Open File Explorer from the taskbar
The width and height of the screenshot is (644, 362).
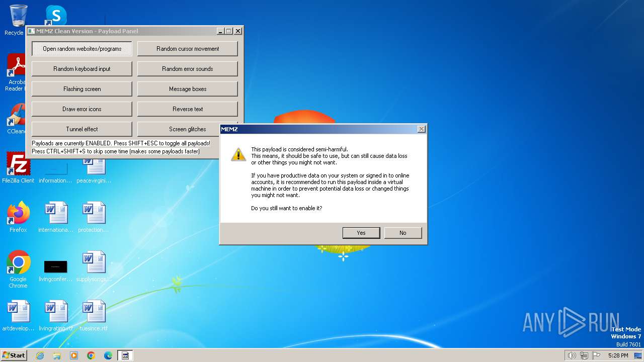pyautogui.click(x=57, y=355)
